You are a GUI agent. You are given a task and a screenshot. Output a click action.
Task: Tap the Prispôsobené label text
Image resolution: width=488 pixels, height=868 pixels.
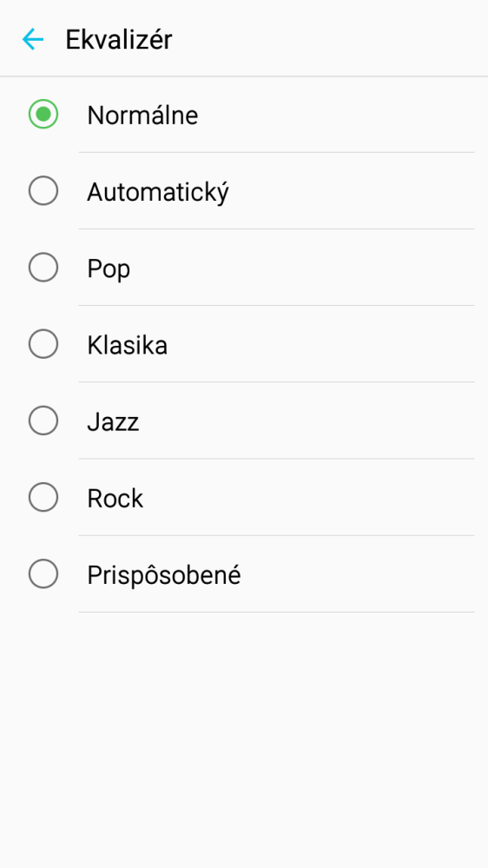tap(164, 575)
